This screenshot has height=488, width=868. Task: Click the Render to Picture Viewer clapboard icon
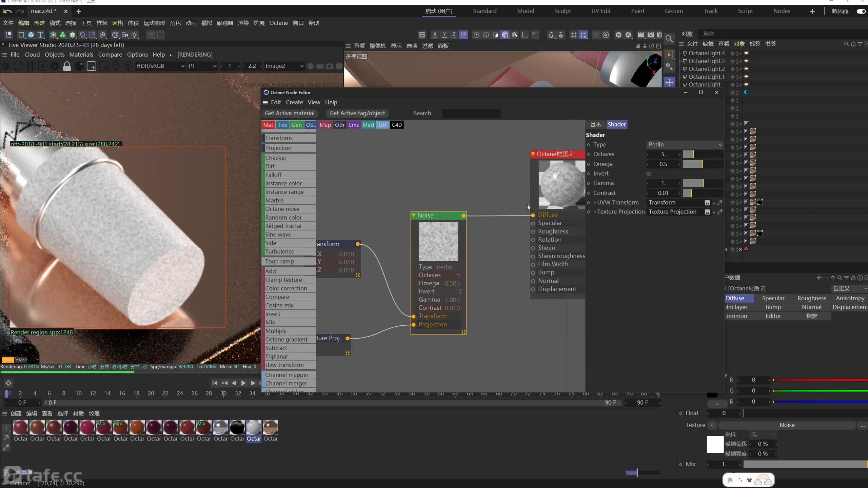650,35
